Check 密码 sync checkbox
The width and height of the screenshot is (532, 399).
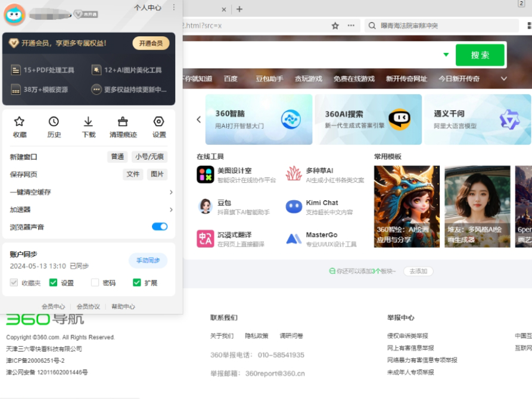(x=95, y=282)
